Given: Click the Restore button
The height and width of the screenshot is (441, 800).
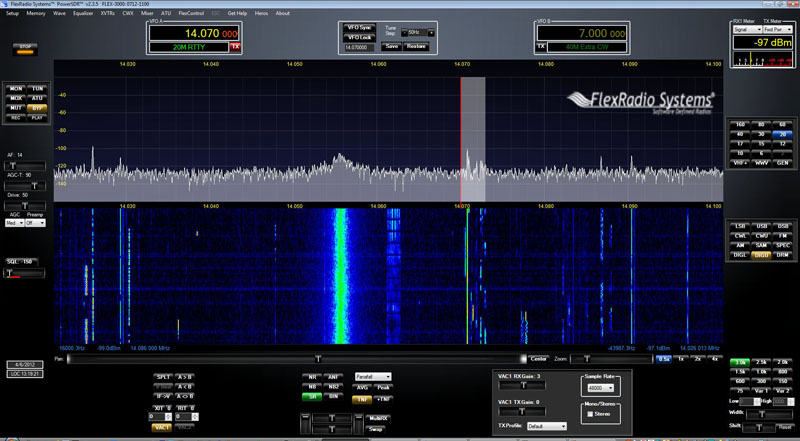Looking at the screenshot, I should [415, 46].
